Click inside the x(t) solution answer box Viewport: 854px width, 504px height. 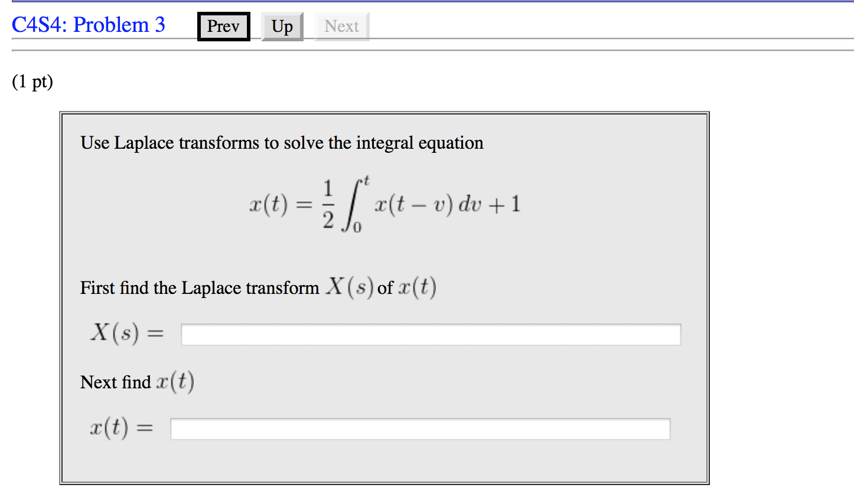(420, 428)
